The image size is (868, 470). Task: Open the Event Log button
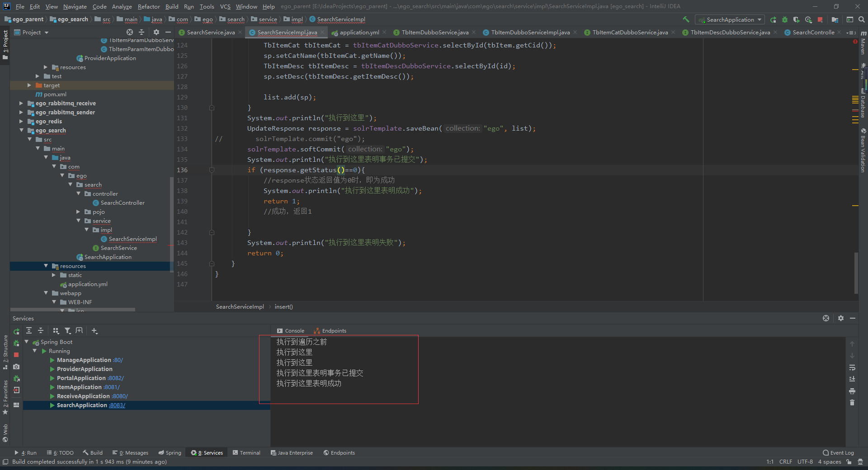838,452
